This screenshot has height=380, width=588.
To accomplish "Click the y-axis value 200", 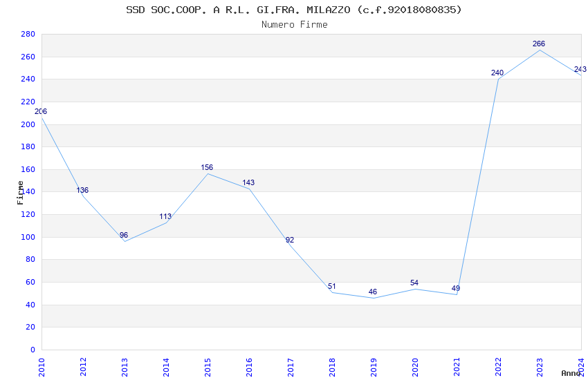I will [28, 124].
